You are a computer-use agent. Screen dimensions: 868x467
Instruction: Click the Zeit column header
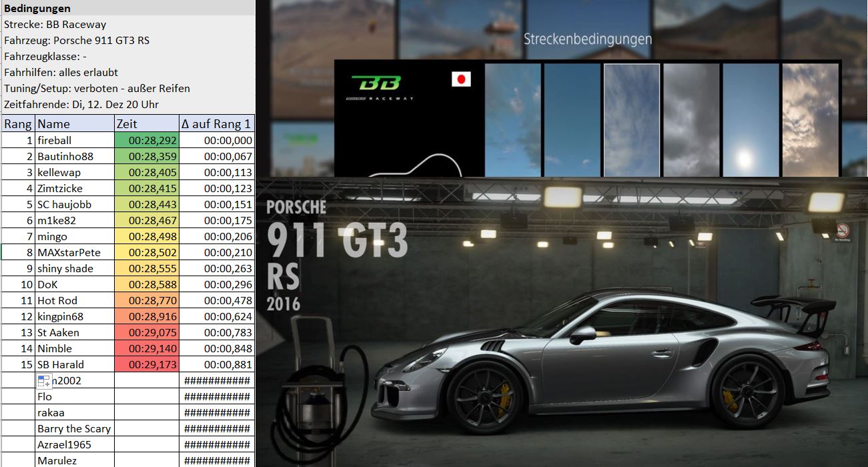pos(147,124)
